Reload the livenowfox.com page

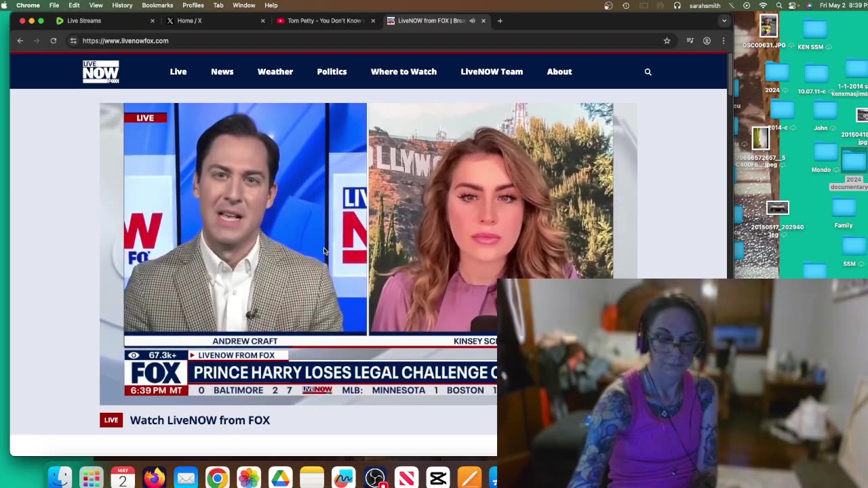pyautogui.click(x=53, y=41)
